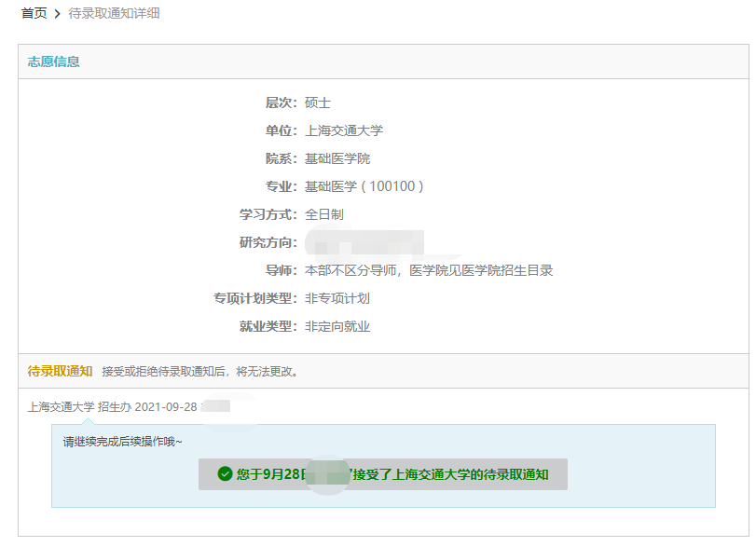Click the 专业 value 基础医学（100100）
Image resolution: width=756 pixels, height=547 pixels.
click(364, 186)
